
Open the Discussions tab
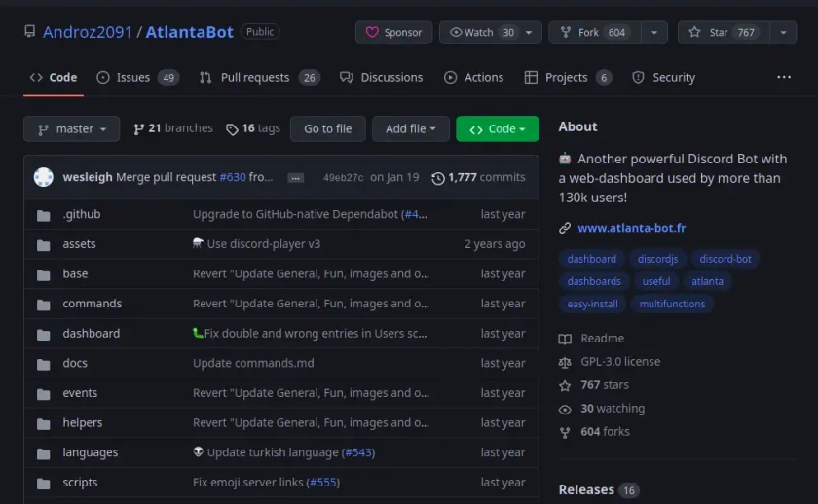pyautogui.click(x=382, y=77)
